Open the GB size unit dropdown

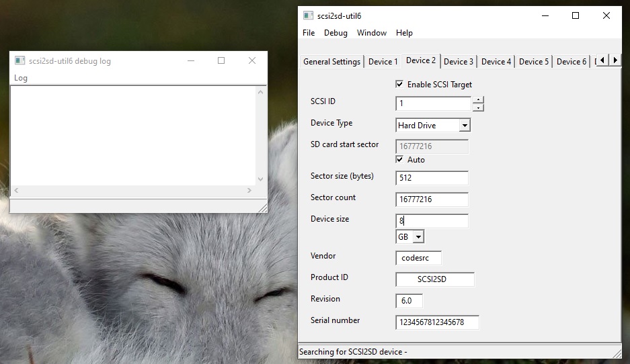pos(418,237)
